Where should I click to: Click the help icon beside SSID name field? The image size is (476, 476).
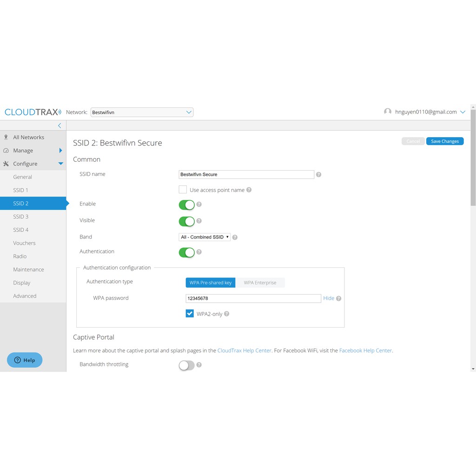pyautogui.click(x=318, y=175)
